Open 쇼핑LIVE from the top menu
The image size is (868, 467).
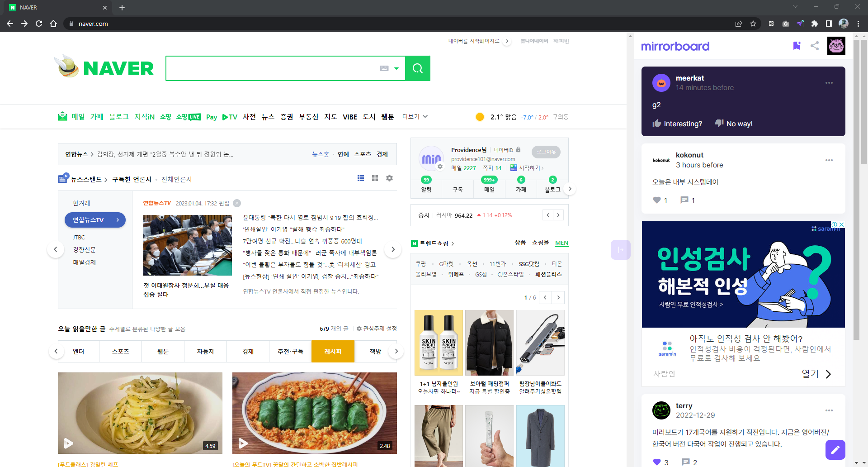[189, 117]
